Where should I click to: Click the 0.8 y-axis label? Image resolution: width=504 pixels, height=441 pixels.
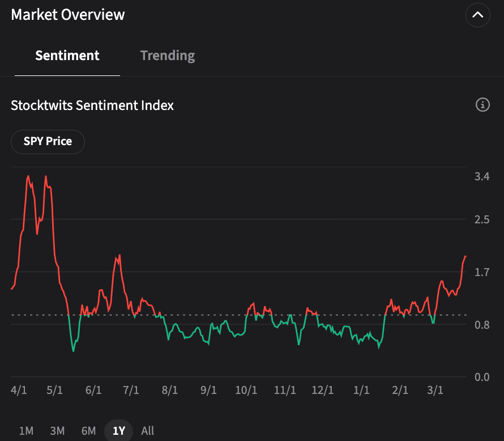tap(482, 325)
